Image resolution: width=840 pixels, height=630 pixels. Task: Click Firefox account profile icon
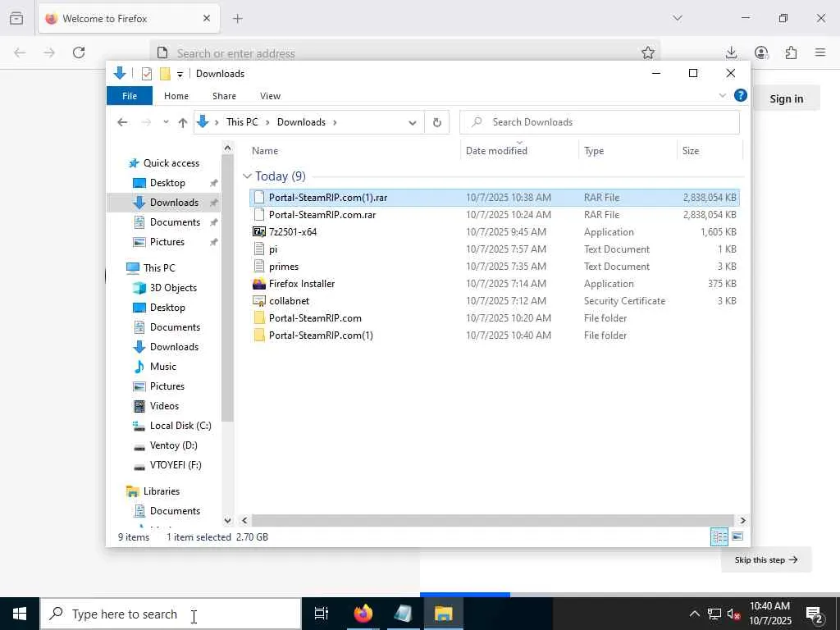(761, 52)
